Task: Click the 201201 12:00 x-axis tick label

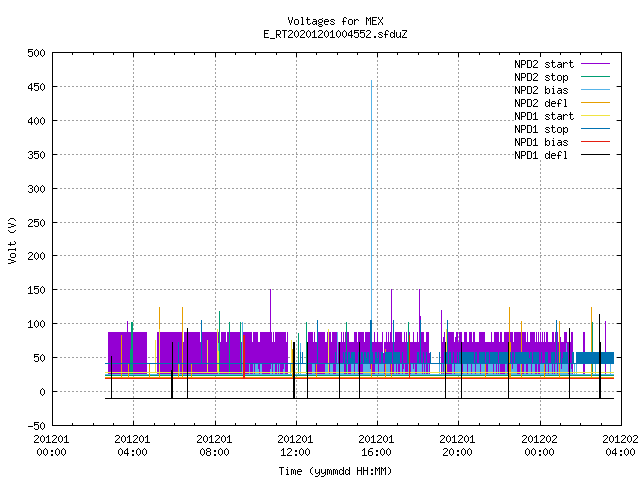Action: pos(295,446)
